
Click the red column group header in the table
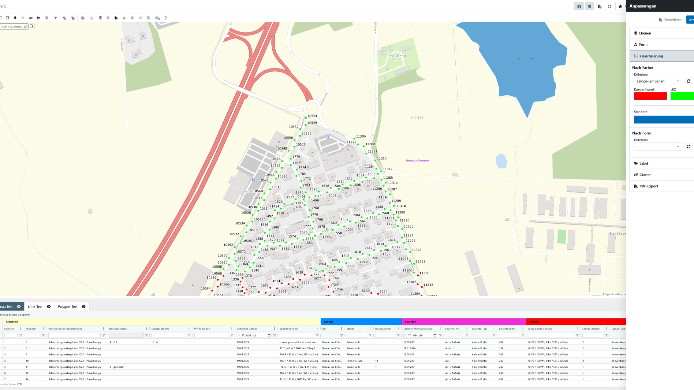click(x=576, y=322)
